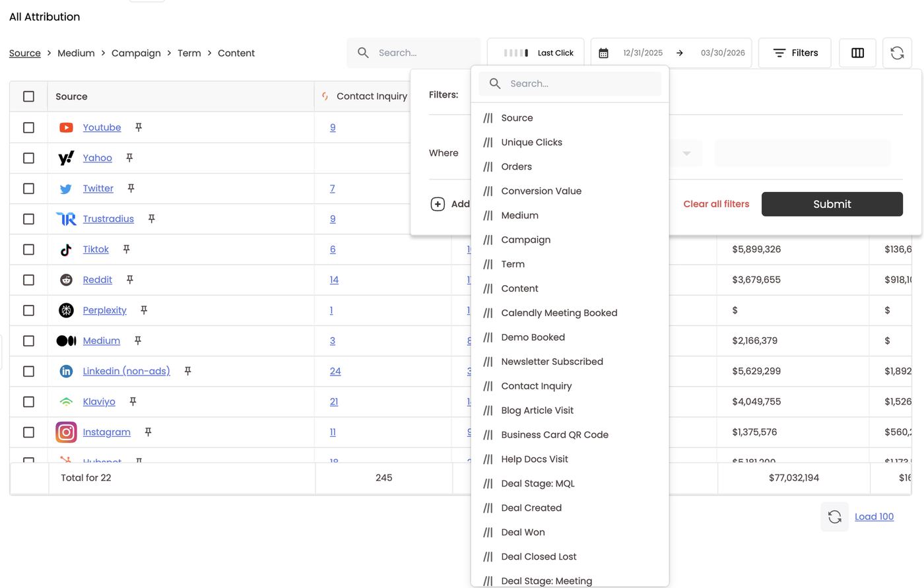
Task: Check the Linkedin (non-ads) row checkbox
Action: 28,371
